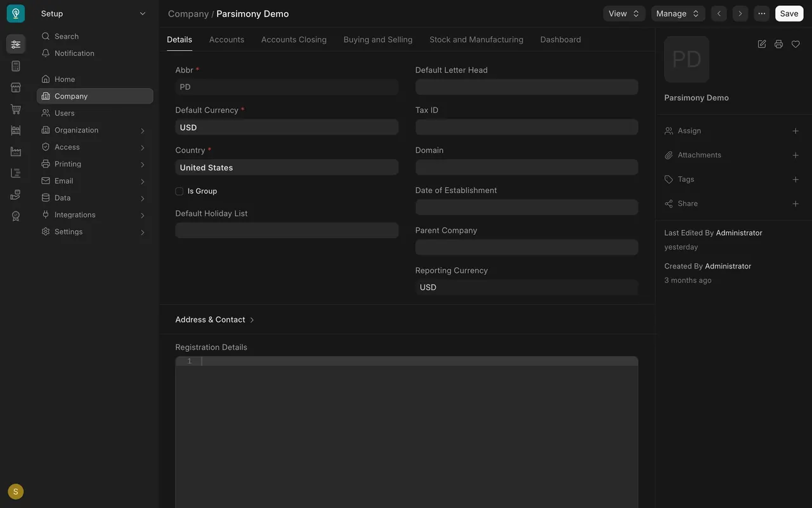The width and height of the screenshot is (812, 508).
Task: Open the calculator (Accounting) workspace icon
Action: 16,66
